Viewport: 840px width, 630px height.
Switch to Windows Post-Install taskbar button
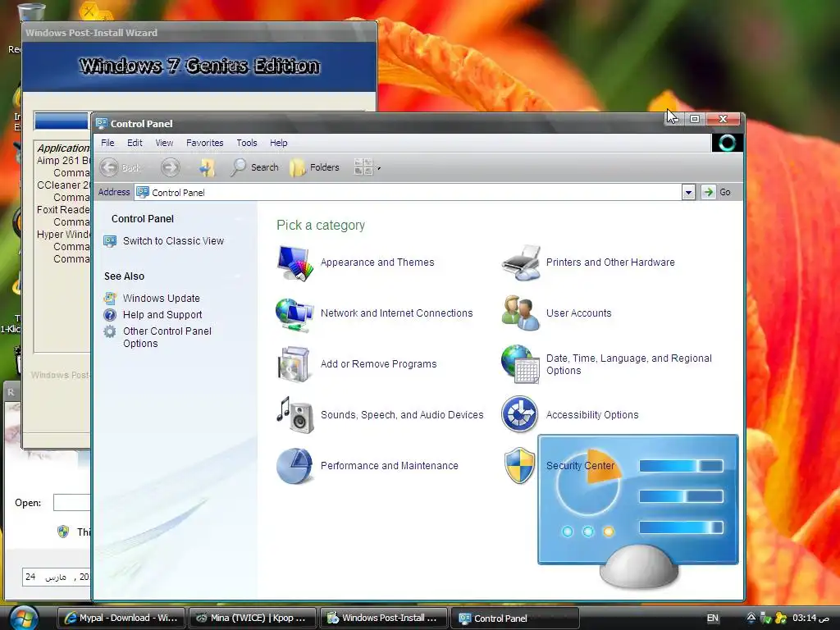[384, 619]
